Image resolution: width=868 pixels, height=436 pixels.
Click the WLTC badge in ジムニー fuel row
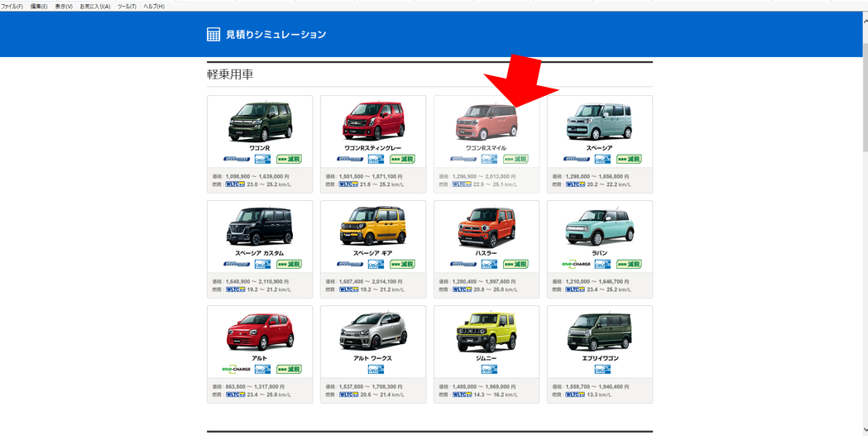[463, 395]
